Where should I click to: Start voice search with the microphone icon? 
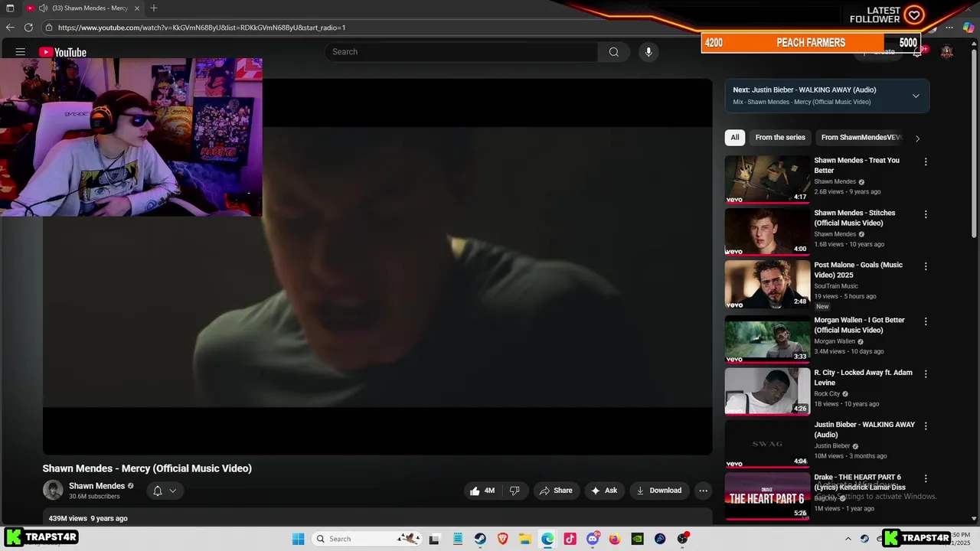[648, 52]
